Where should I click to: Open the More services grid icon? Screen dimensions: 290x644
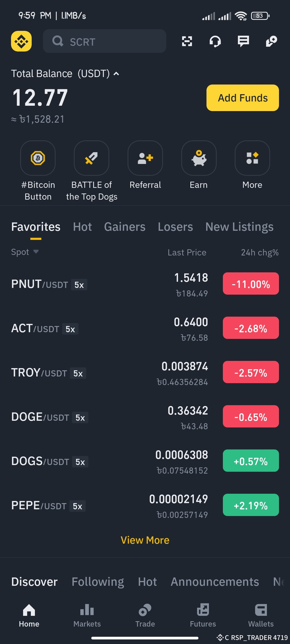tap(252, 158)
